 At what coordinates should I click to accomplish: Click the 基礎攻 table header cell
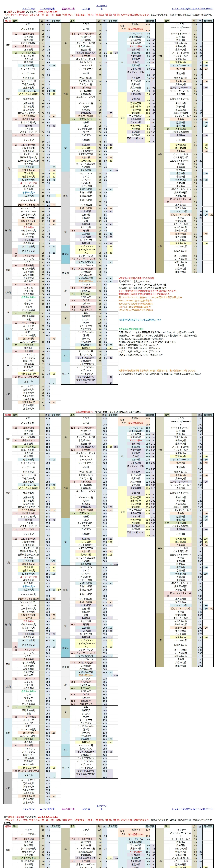point(8,415)
